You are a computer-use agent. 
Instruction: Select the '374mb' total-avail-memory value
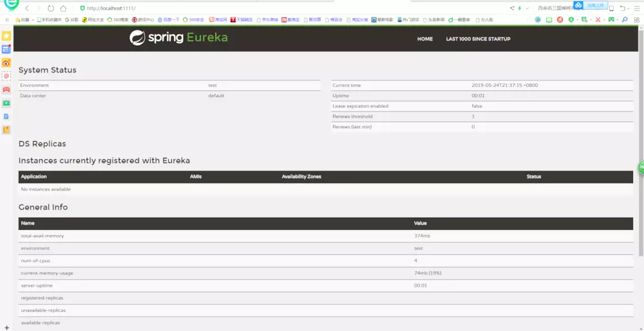[x=422, y=236]
